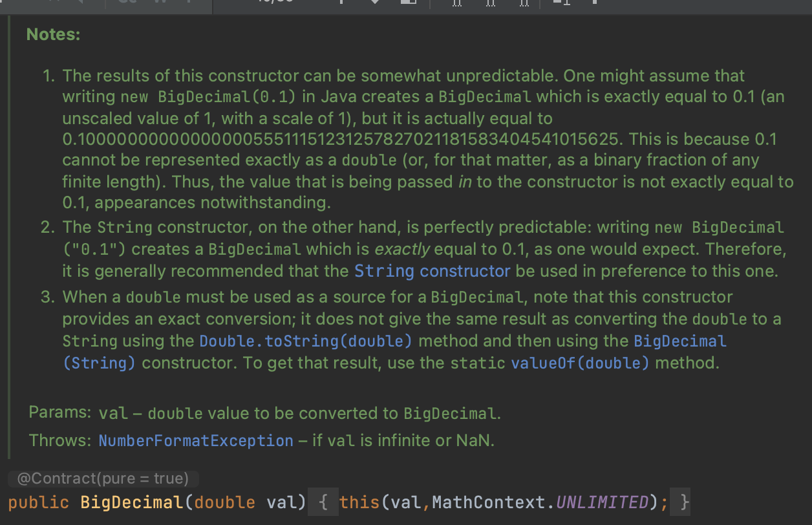
Task: Click the 'Params:' label
Action: (x=60, y=412)
